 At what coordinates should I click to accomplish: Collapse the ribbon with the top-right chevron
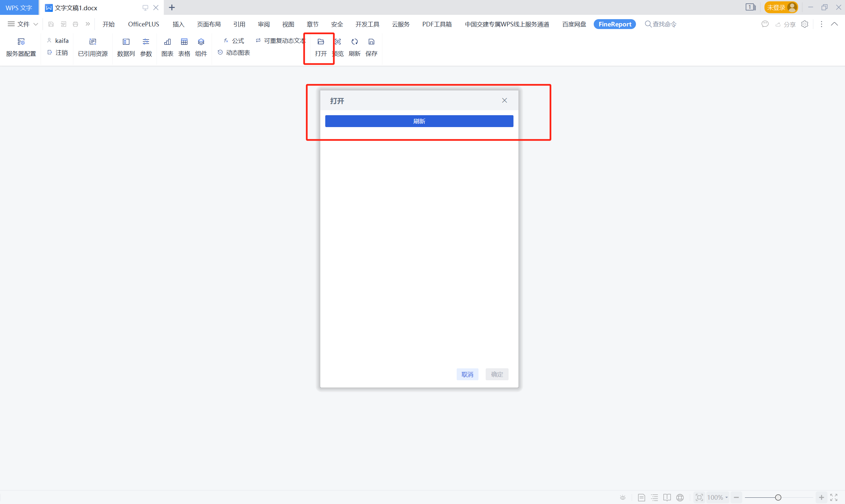[834, 24]
